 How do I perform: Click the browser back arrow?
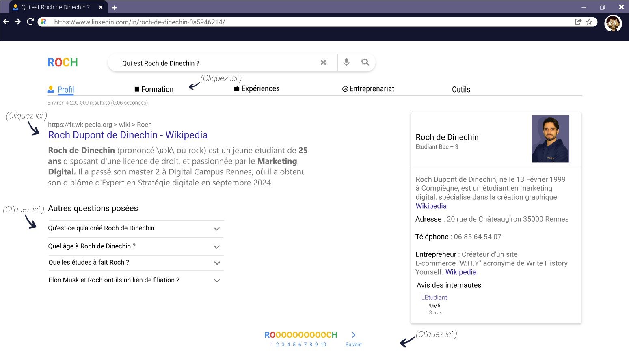6,22
